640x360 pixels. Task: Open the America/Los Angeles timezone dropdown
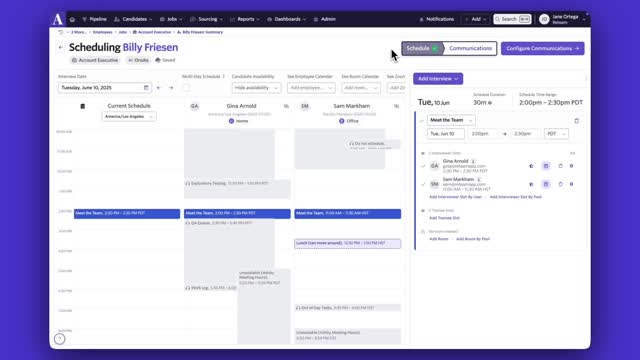[x=129, y=116]
